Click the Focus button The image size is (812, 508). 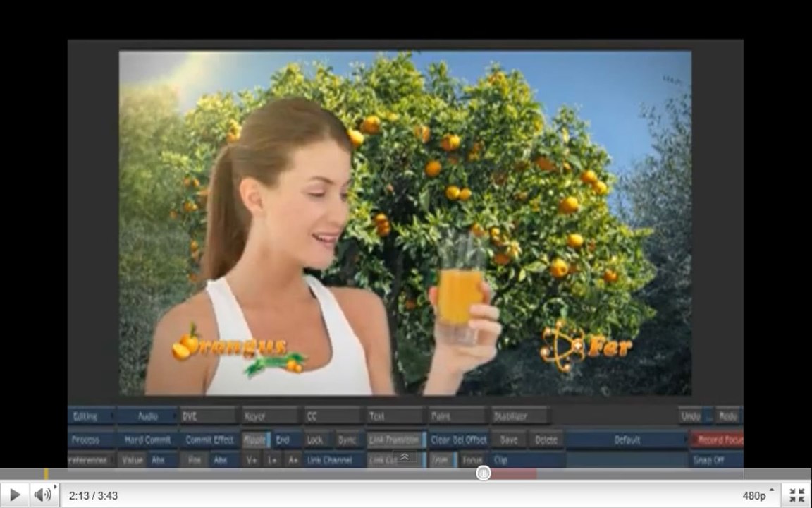point(473,460)
